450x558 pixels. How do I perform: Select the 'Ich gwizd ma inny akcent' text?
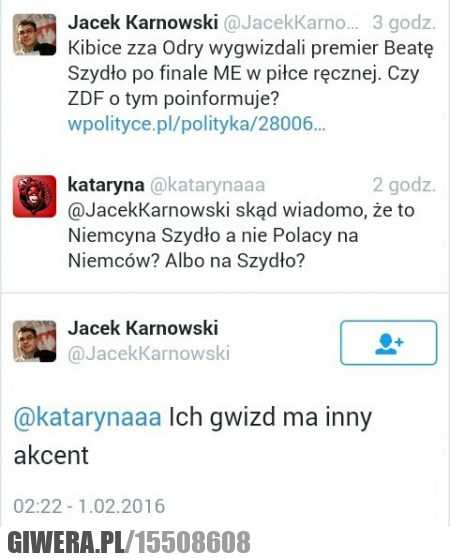pos(193,436)
